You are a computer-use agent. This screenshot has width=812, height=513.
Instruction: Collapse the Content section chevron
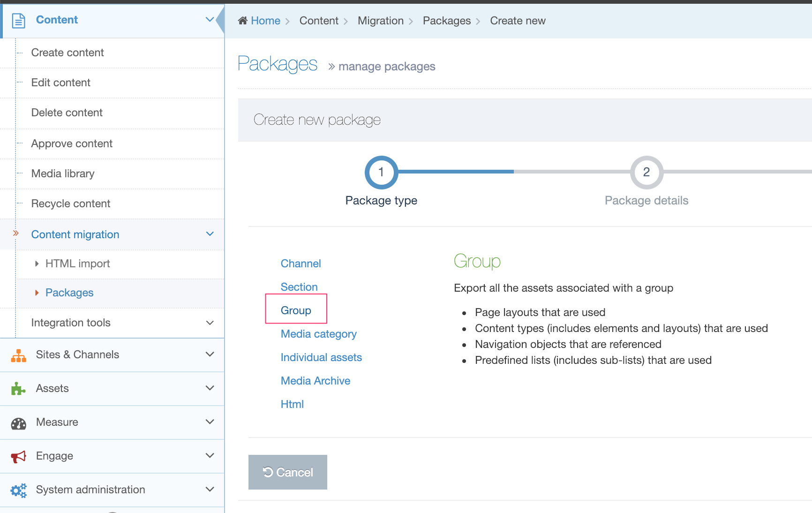(x=210, y=20)
